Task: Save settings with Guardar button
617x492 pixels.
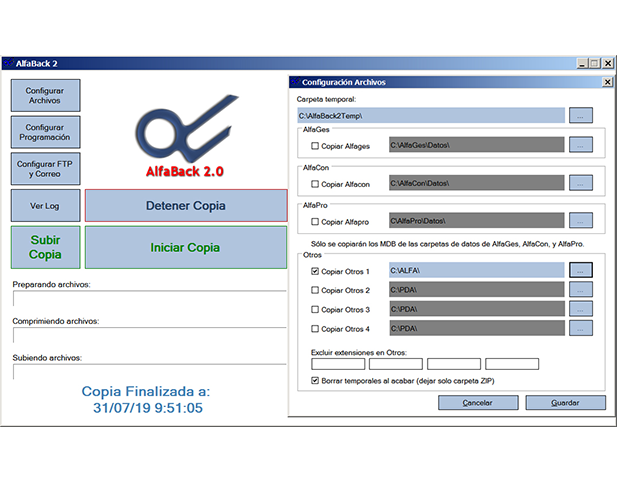Action: pos(565,403)
